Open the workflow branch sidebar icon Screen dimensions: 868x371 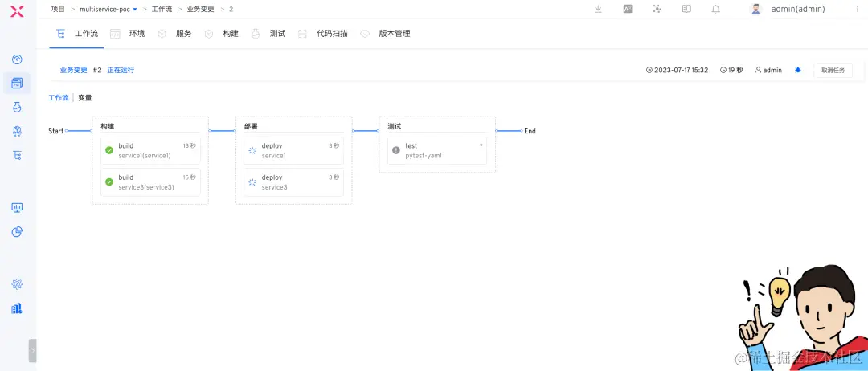(x=17, y=155)
